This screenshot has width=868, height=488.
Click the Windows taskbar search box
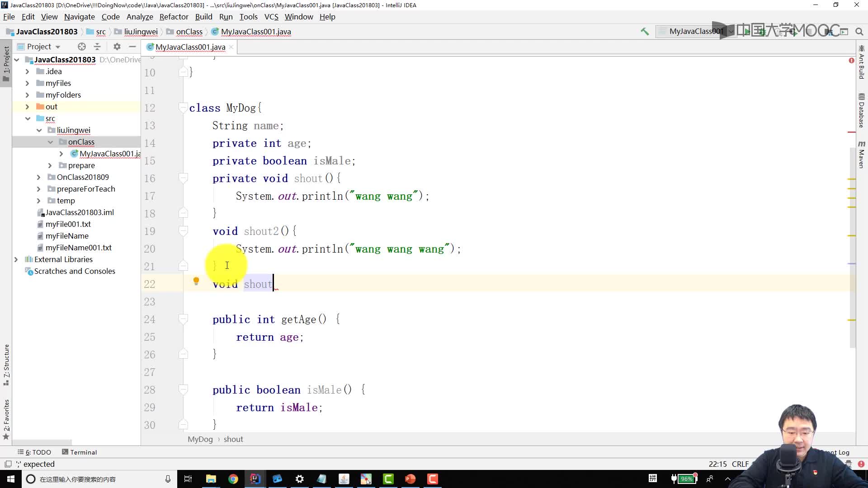tap(99, 479)
